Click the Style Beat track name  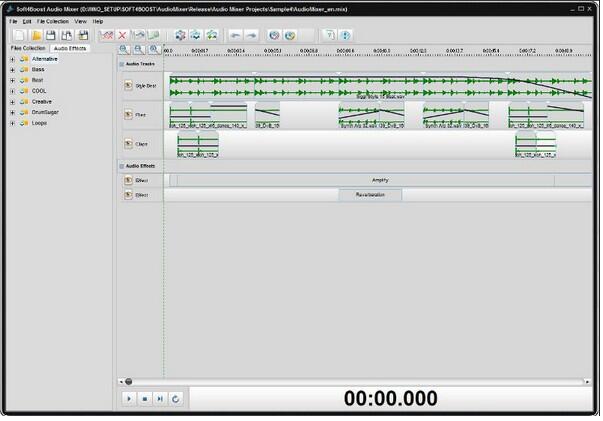146,86
